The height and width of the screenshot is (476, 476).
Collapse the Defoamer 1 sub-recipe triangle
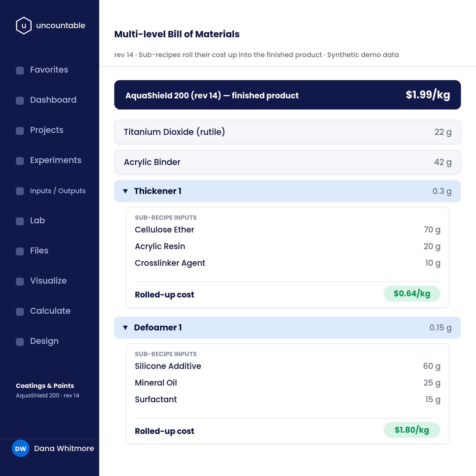[x=125, y=328]
